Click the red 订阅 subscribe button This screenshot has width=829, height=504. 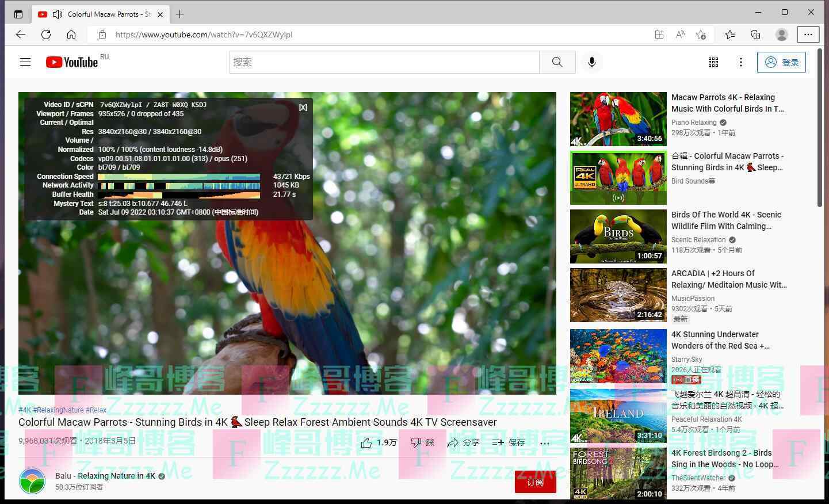(x=535, y=482)
